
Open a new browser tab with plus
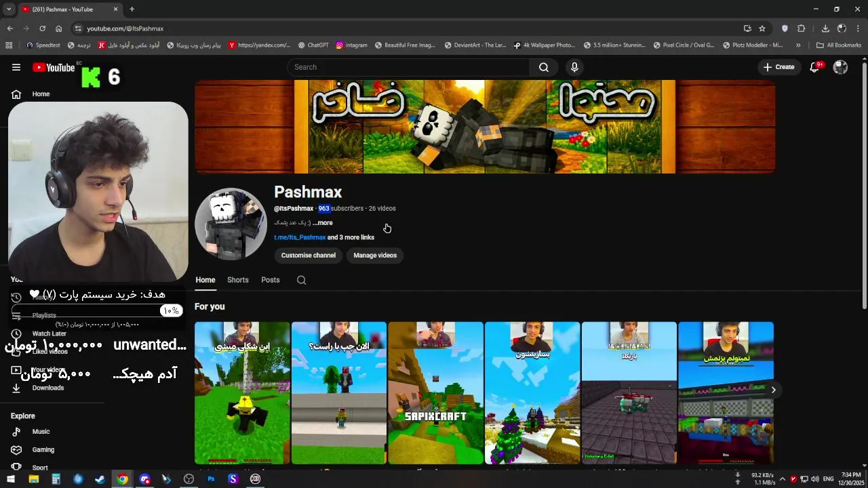[132, 9]
